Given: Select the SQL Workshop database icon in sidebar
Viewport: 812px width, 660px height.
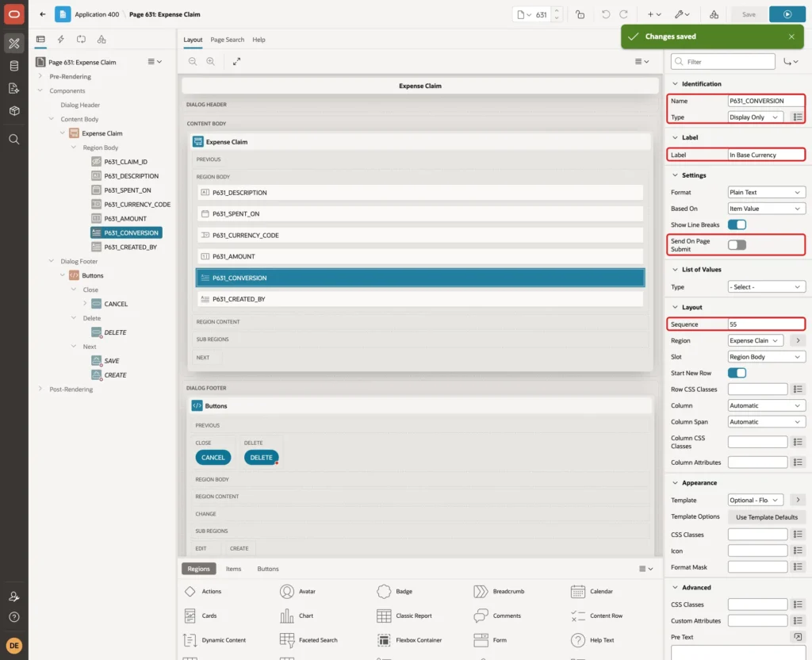Looking at the screenshot, I should tap(14, 66).
